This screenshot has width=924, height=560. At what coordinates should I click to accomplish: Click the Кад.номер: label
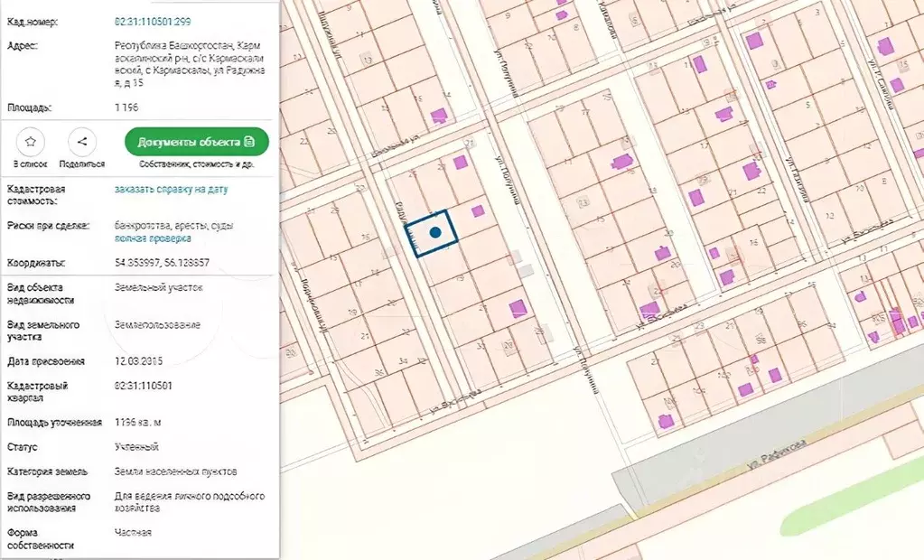33,22
